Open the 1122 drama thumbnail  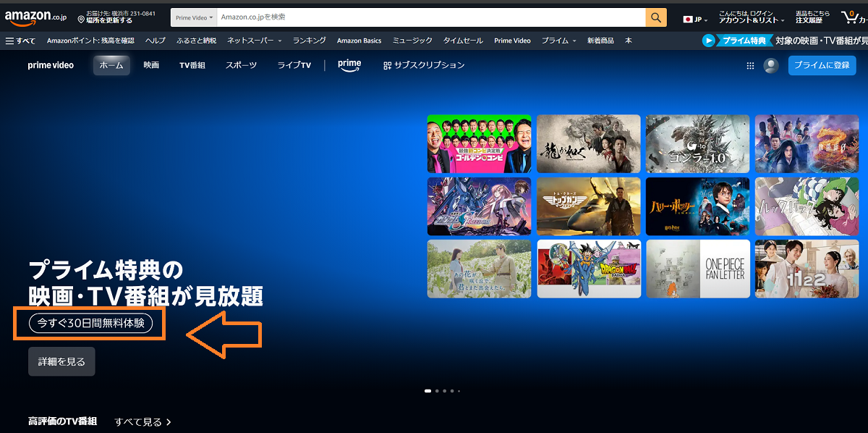[807, 269]
